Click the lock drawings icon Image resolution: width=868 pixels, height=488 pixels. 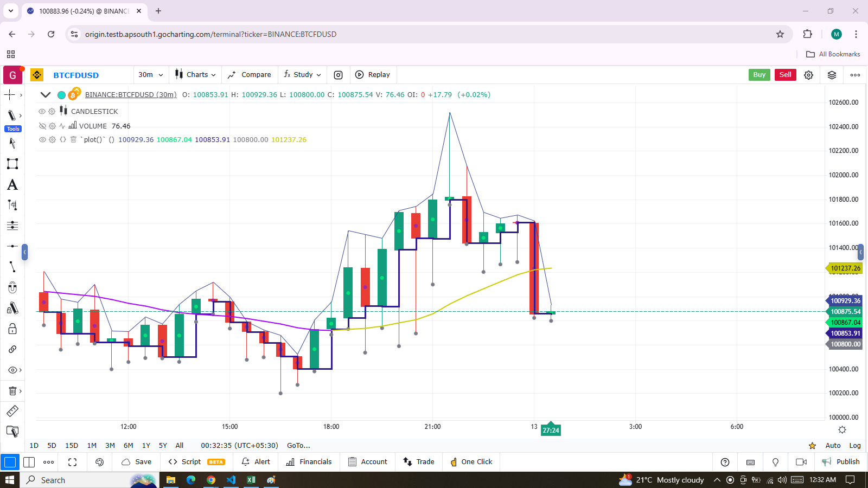point(12,329)
